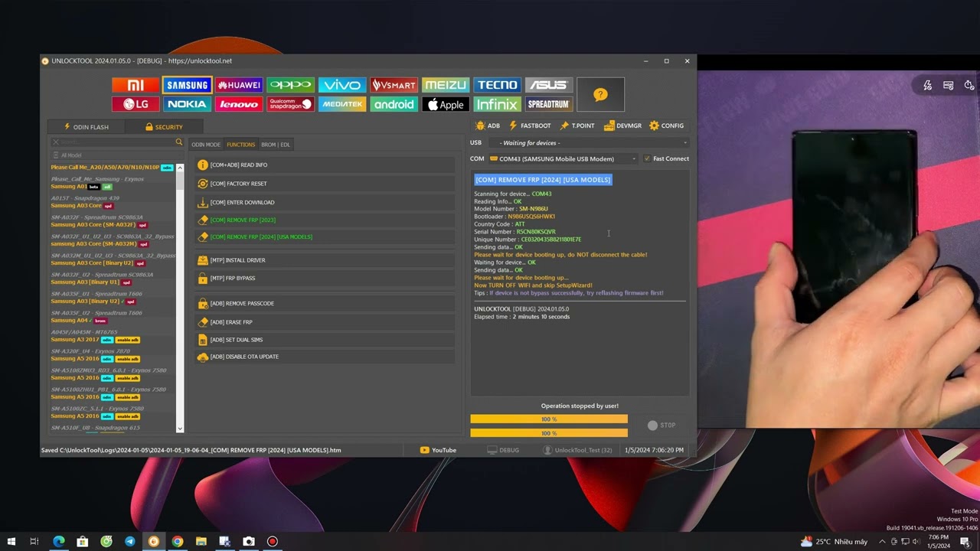Screen dimensions: 980x551
Task: Open the BROM | EDL tab
Action: coord(276,145)
